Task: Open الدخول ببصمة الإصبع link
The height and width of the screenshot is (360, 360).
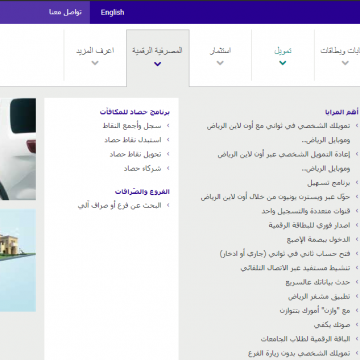Action: pyautogui.click(x=318, y=239)
